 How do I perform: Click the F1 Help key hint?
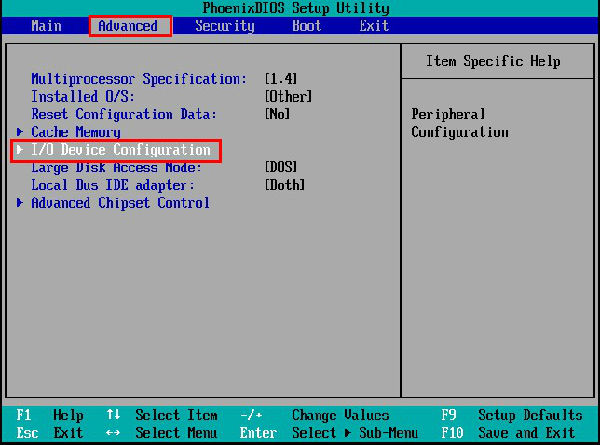tap(50, 415)
